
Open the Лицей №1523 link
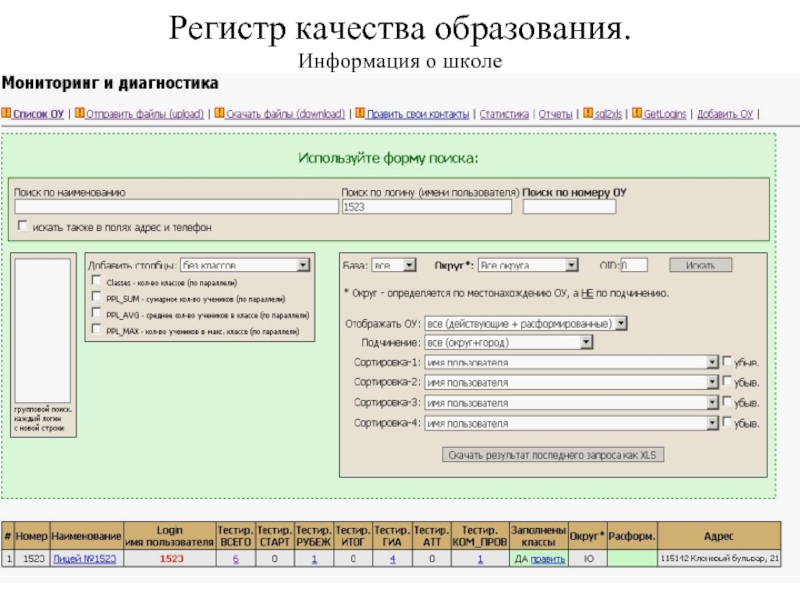pyautogui.click(x=84, y=559)
